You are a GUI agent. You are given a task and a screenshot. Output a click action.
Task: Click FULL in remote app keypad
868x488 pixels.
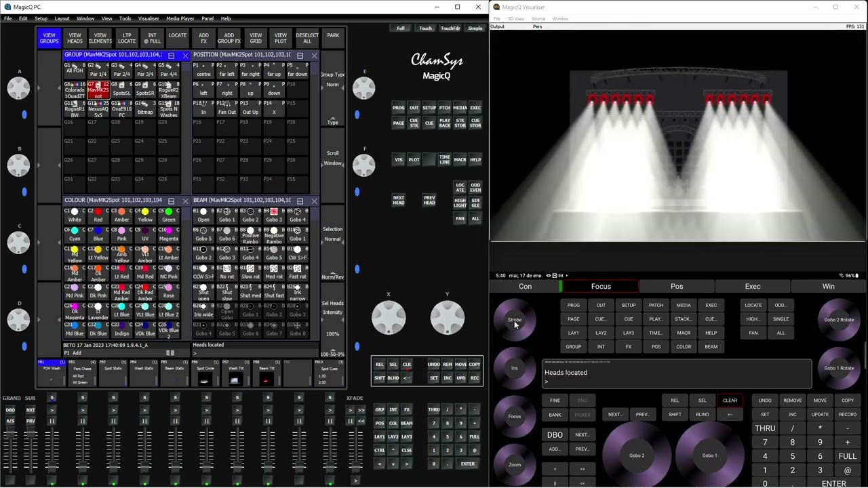(x=847, y=456)
